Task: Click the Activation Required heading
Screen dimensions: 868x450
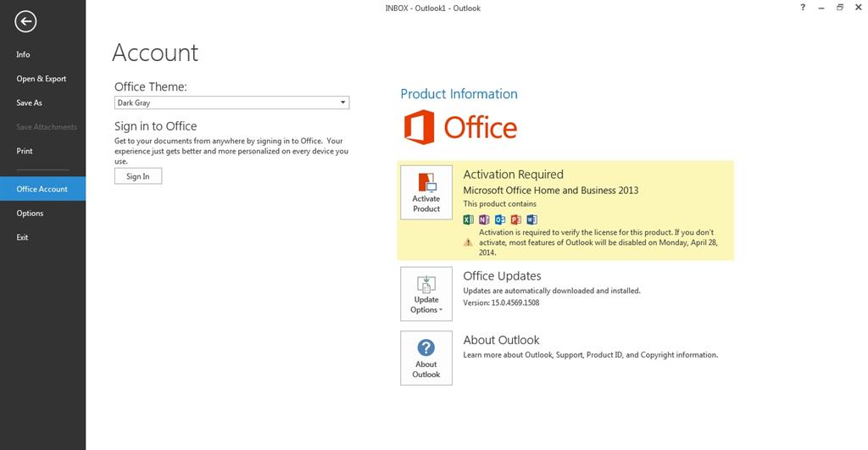Action: [513, 175]
